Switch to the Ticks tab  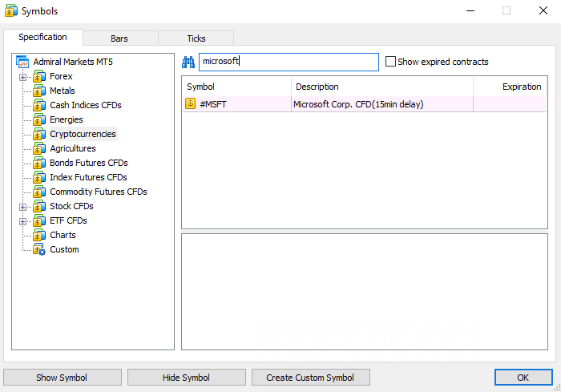coord(196,38)
